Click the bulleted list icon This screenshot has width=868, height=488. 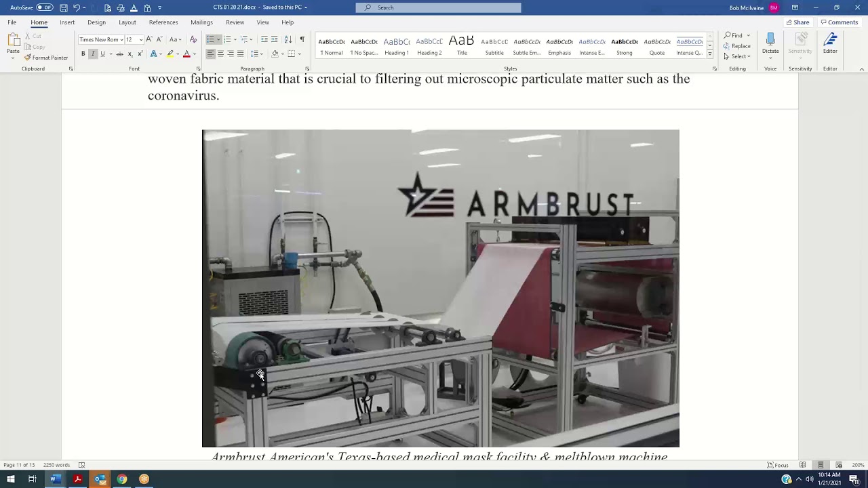click(x=210, y=39)
